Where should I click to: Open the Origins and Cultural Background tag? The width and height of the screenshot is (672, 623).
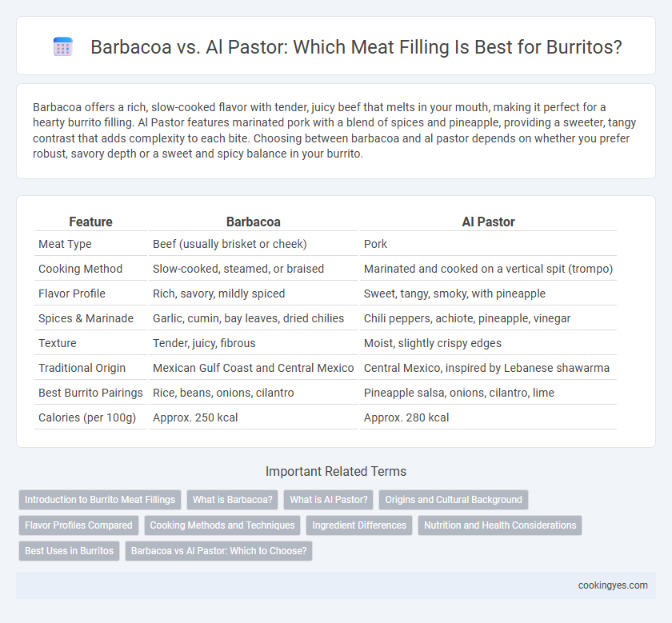click(454, 500)
